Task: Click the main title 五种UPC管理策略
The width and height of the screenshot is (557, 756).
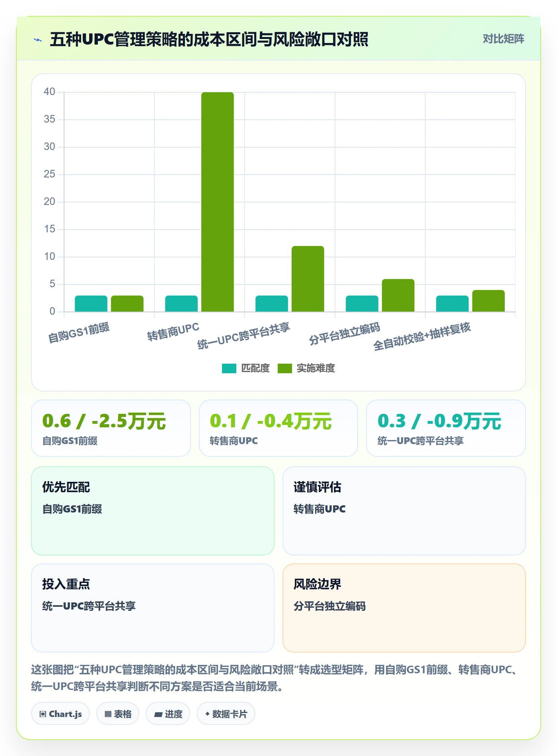Action: tap(209, 39)
